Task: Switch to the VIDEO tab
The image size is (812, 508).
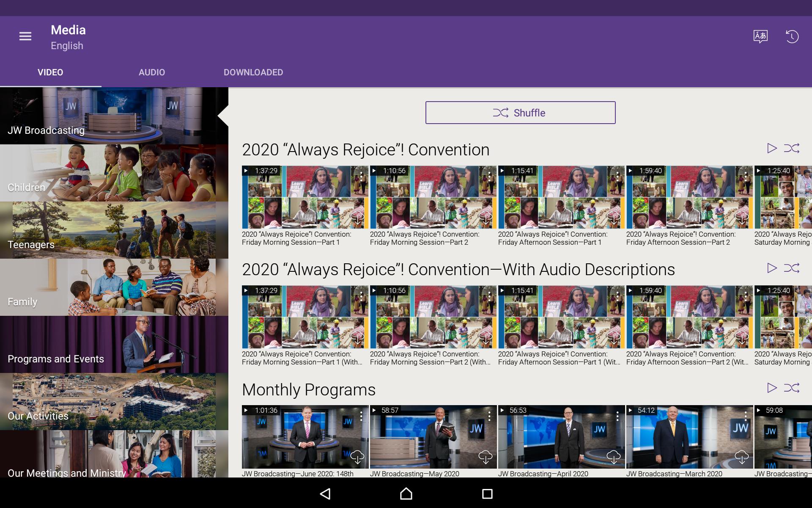Action: pyautogui.click(x=50, y=72)
